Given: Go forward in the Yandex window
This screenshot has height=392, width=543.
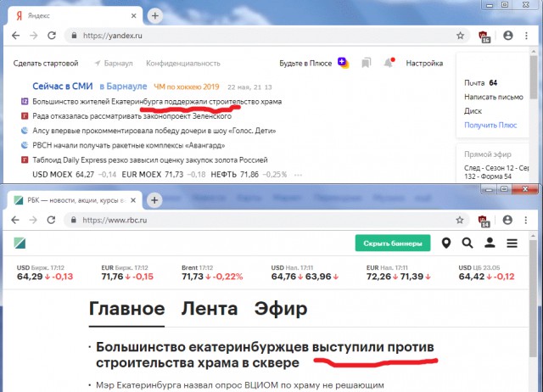Looking at the screenshot, I should click(34, 36).
